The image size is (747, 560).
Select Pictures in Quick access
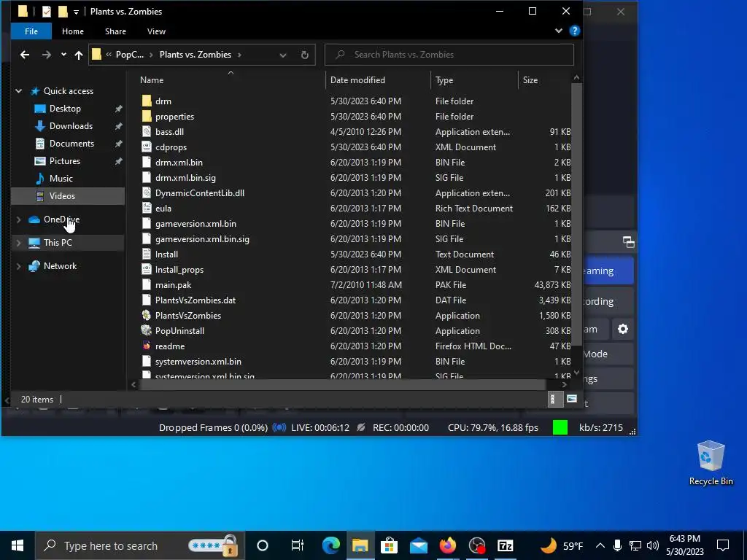coord(64,161)
